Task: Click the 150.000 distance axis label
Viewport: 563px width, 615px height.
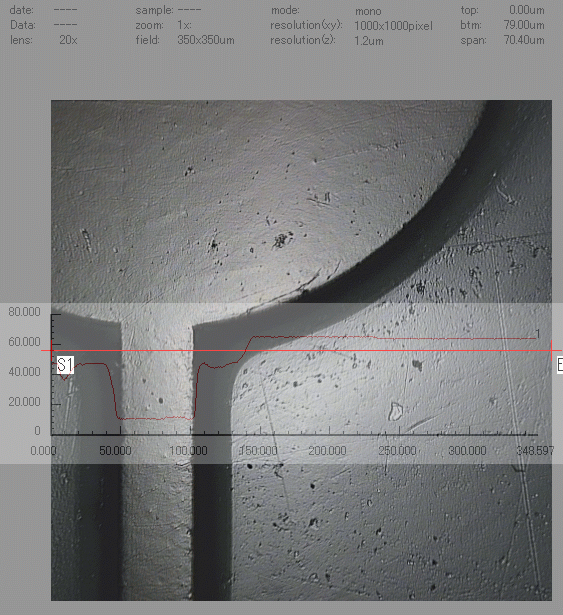Action: [x=258, y=450]
